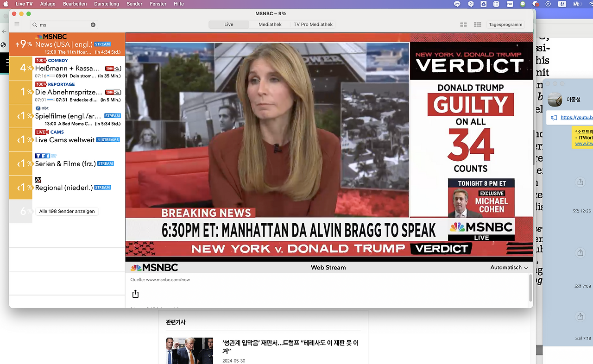The width and height of the screenshot is (593, 364).
Task: Open the Apple menu
Action: pos(6,4)
